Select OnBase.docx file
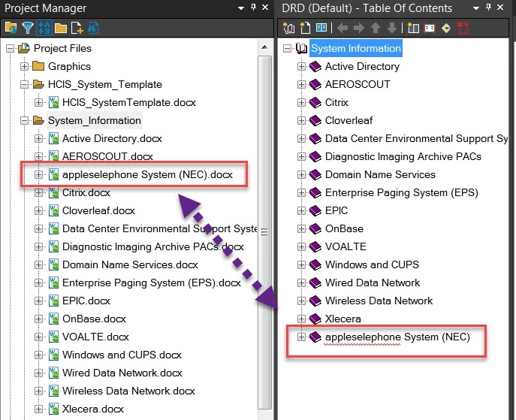 94,319
